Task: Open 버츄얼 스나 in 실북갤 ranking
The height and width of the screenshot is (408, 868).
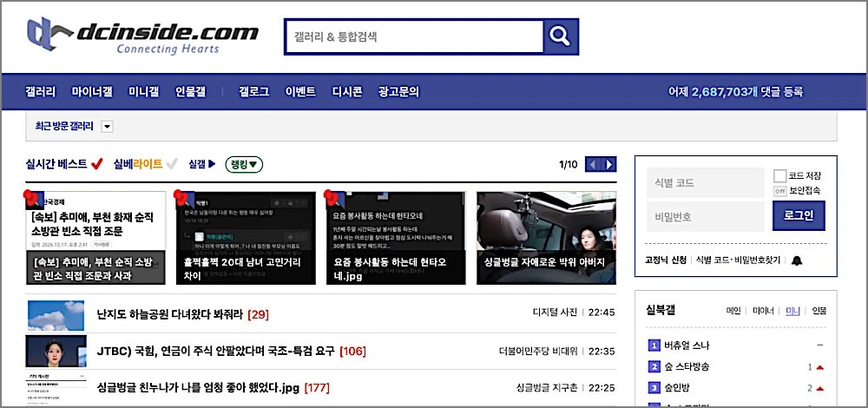Action: 687,345
